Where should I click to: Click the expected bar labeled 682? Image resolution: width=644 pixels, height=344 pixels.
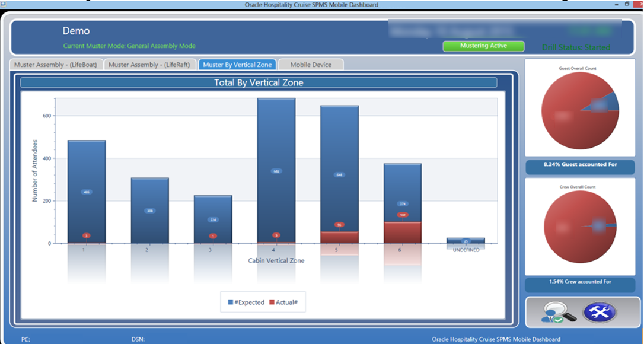pyautogui.click(x=276, y=171)
